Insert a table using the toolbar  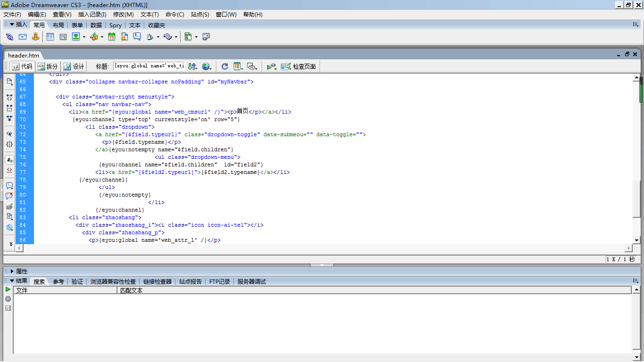click(50, 37)
